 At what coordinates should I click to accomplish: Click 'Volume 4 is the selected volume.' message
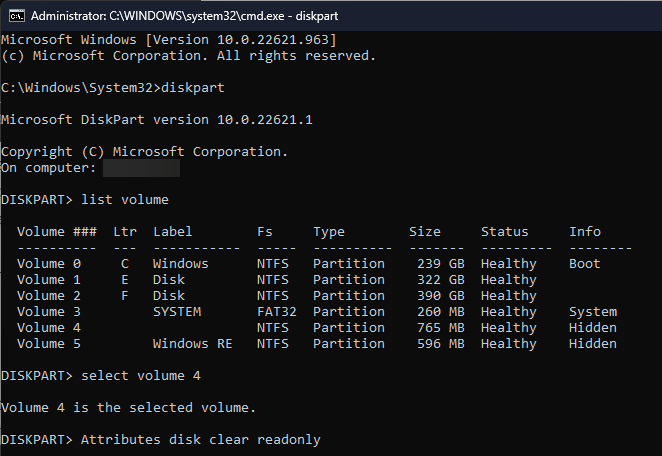[x=129, y=408]
